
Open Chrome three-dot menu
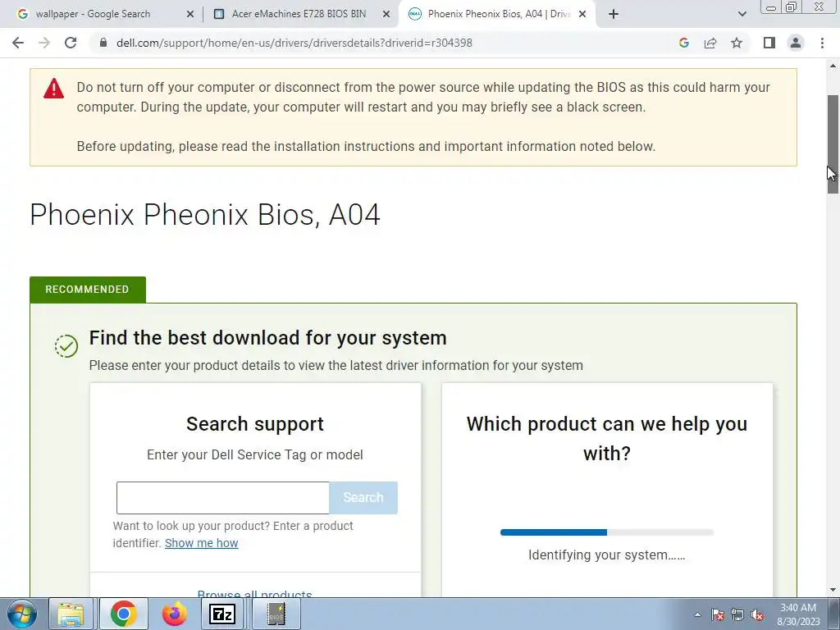click(x=822, y=43)
